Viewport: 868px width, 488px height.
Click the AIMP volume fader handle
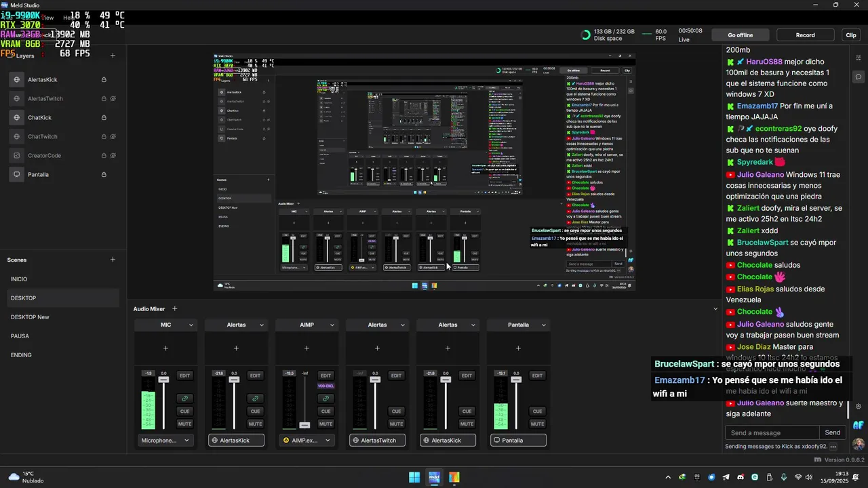click(304, 425)
